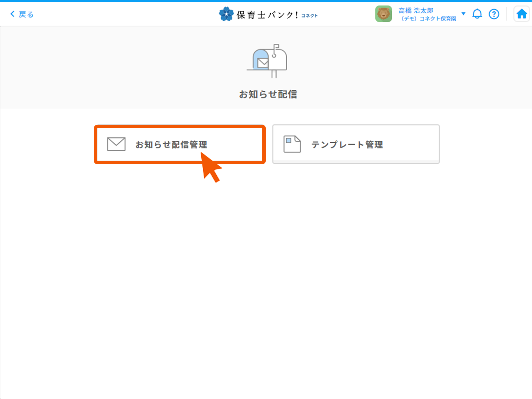Click the template document icon
This screenshot has height=399, width=532.
click(x=292, y=144)
